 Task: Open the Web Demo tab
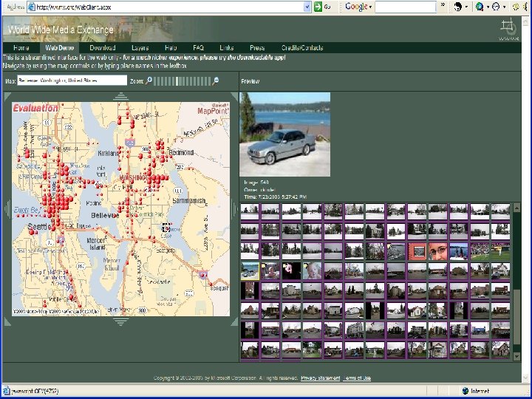(60, 48)
